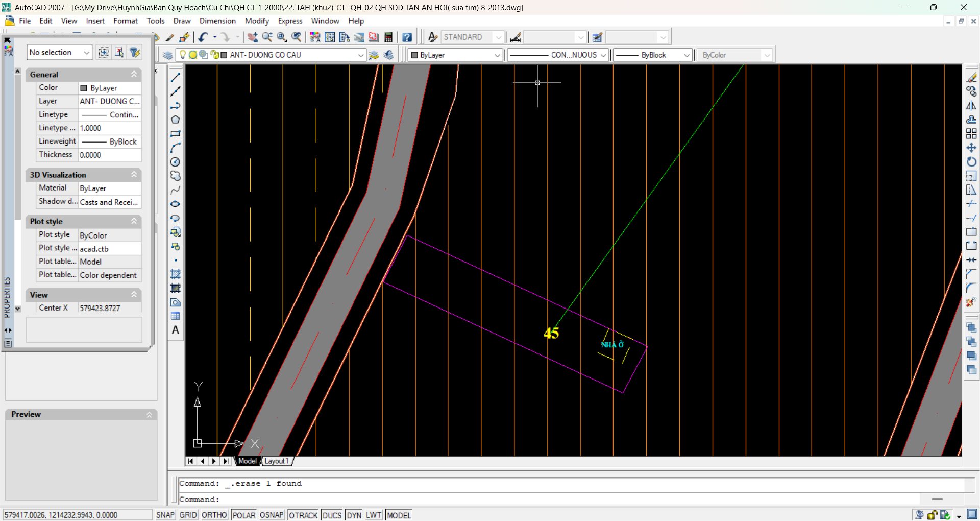Toggle OSNAP in the status bar

click(x=271, y=515)
